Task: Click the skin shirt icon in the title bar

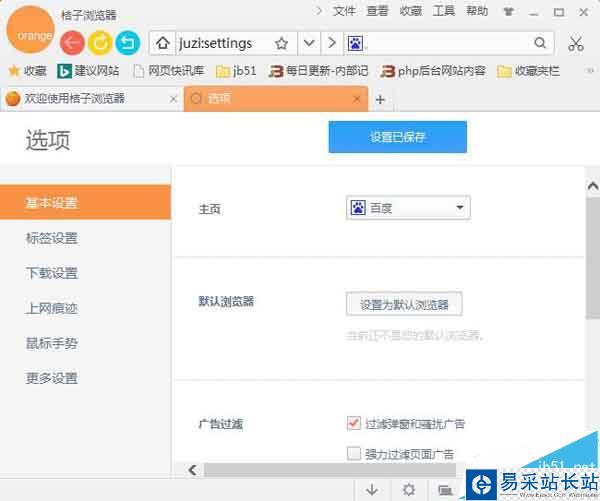Action: (508, 12)
